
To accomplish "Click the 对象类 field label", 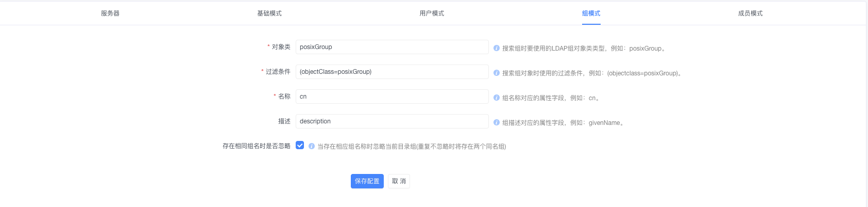I will click(281, 47).
